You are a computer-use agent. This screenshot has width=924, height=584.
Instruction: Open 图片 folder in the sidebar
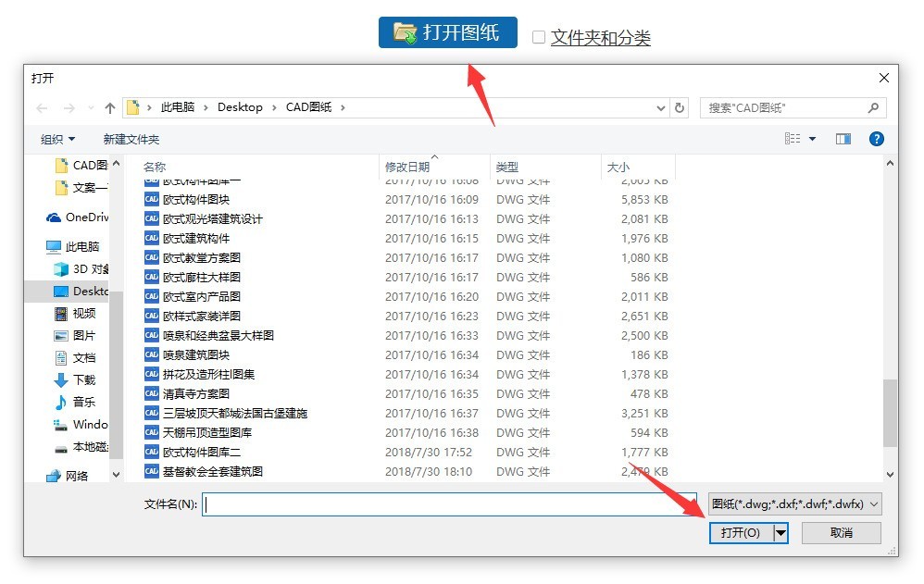[75, 335]
